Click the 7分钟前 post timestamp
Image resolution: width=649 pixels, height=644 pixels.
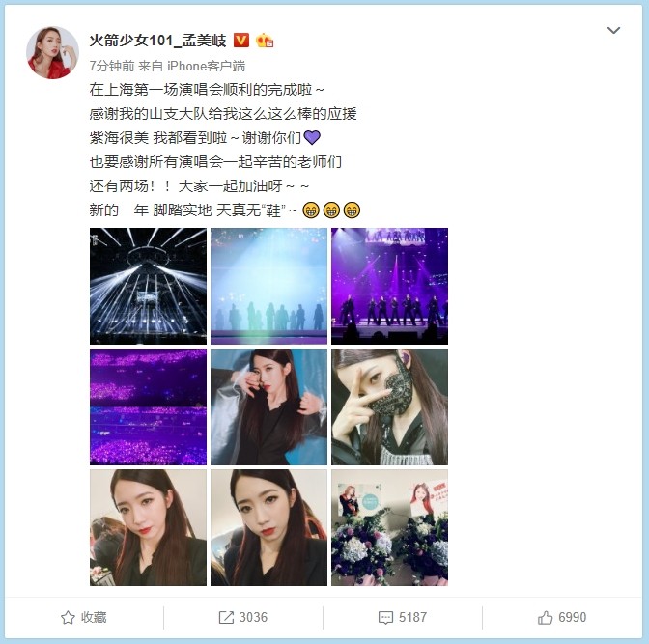[x=112, y=66]
